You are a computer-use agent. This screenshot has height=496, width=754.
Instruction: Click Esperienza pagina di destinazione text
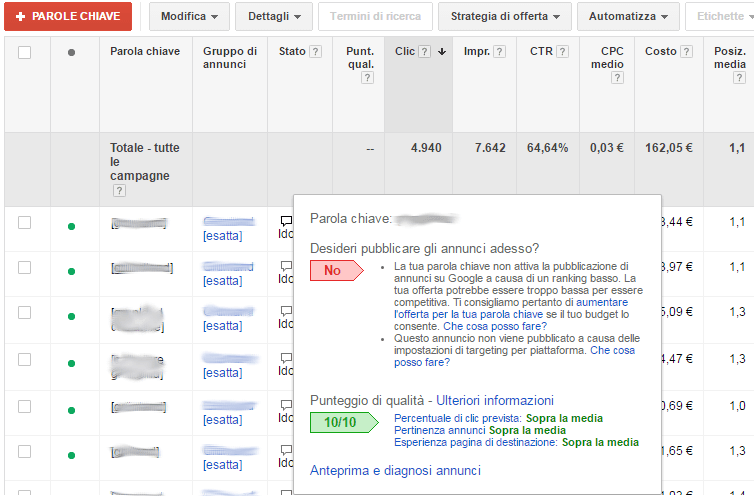[476, 442]
